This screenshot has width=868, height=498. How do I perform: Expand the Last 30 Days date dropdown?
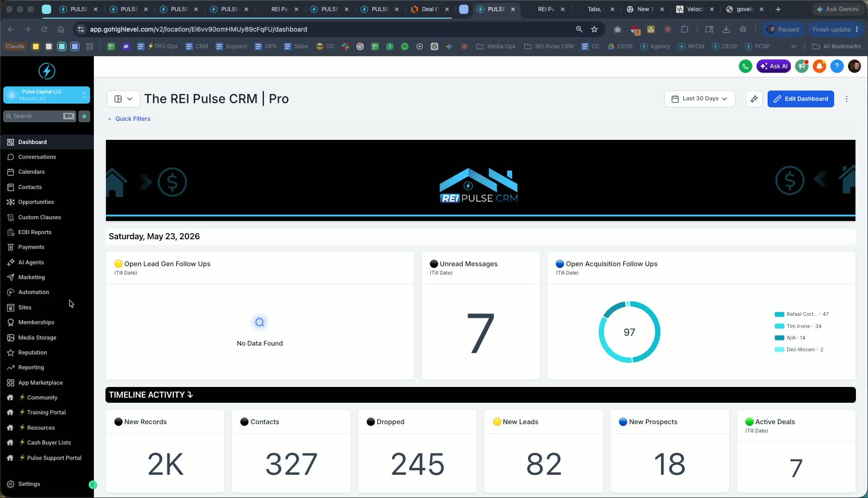click(x=700, y=99)
